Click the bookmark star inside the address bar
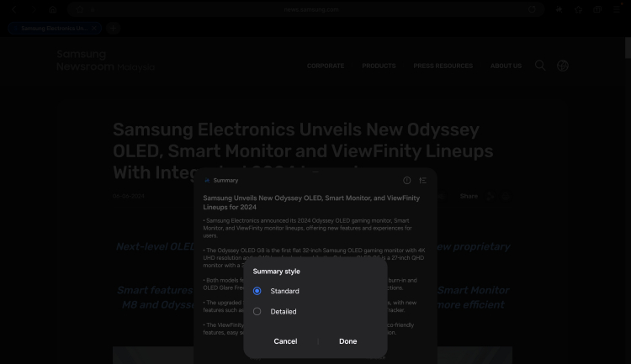 [80, 9]
